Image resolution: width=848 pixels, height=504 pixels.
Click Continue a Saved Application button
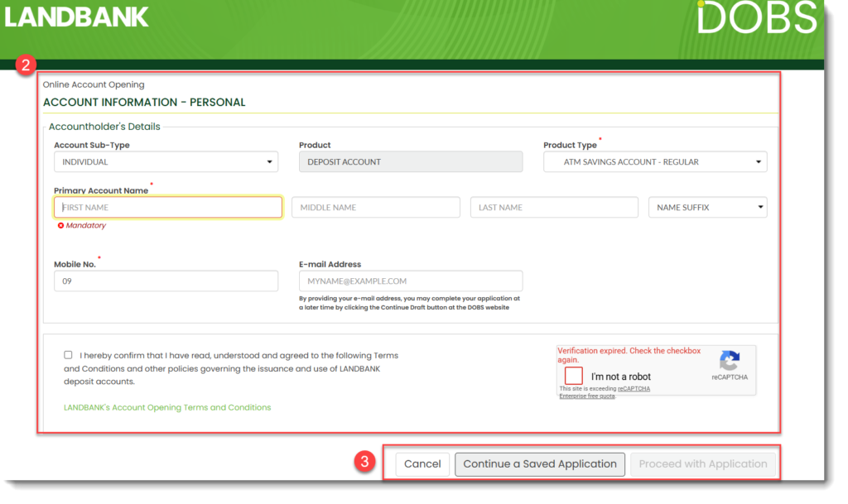pos(540,464)
